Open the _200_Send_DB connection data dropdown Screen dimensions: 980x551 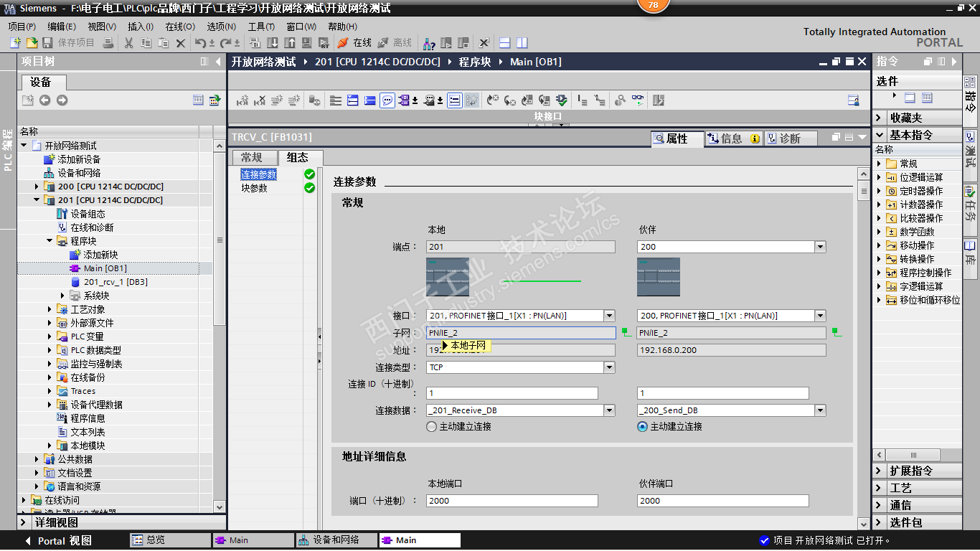820,410
